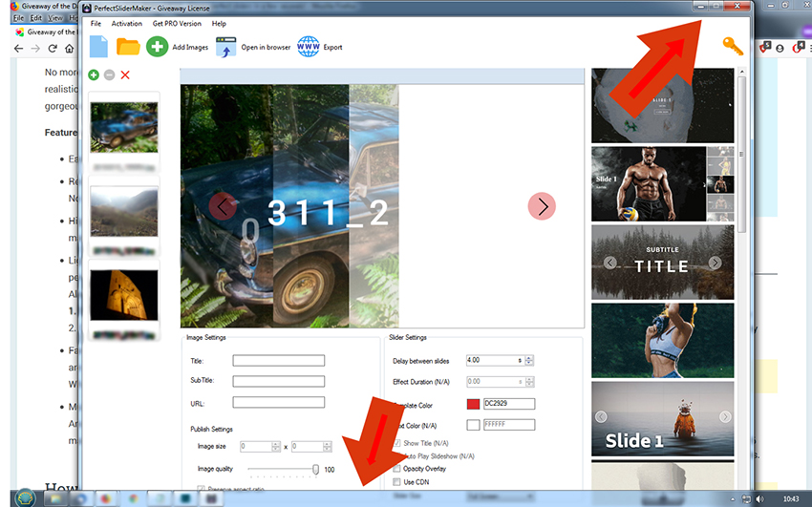Click the Effect Duration spinner arrows
812x507 pixels.
528,382
